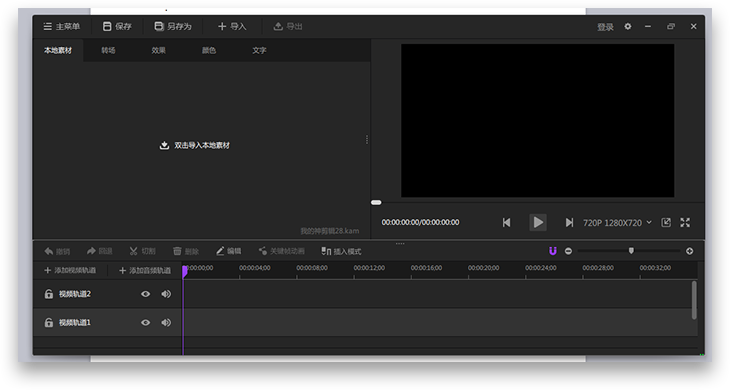Click the timeline zoom slider handle
This screenshot has height=390, width=730.
pos(631,251)
